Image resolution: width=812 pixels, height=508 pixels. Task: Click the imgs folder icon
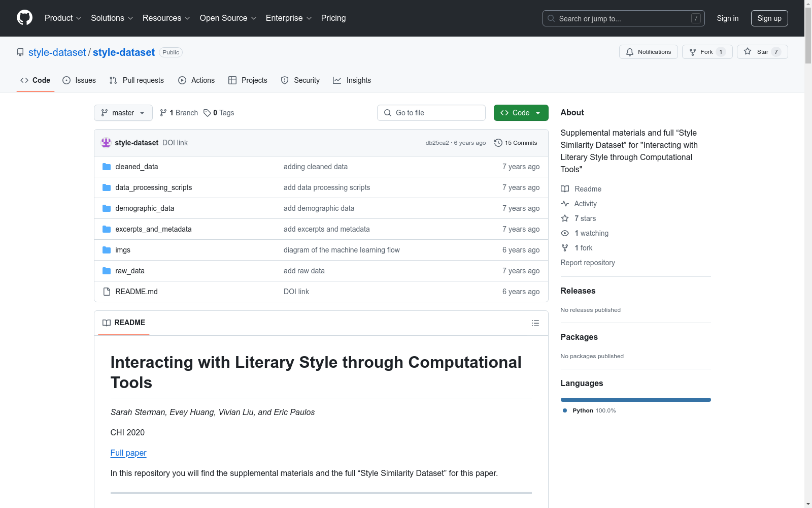click(107, 250)
